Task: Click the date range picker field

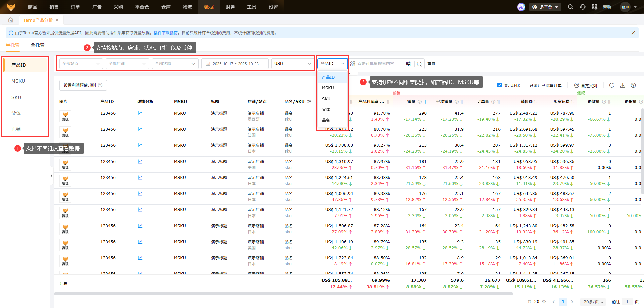Action: point(235,64)
